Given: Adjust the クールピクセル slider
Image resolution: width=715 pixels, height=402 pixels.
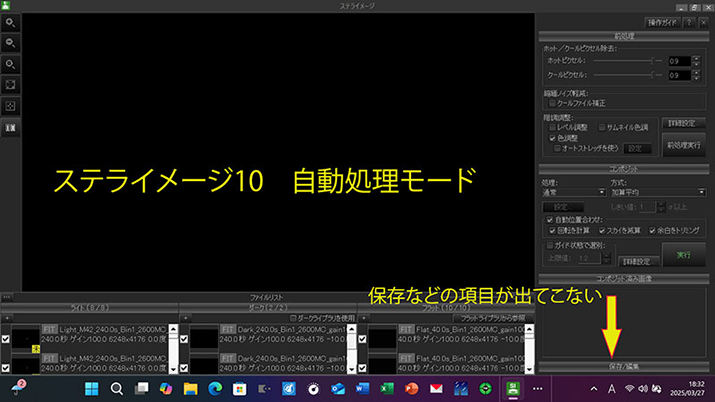Looking at the screenshot, I should pos(628,75).
